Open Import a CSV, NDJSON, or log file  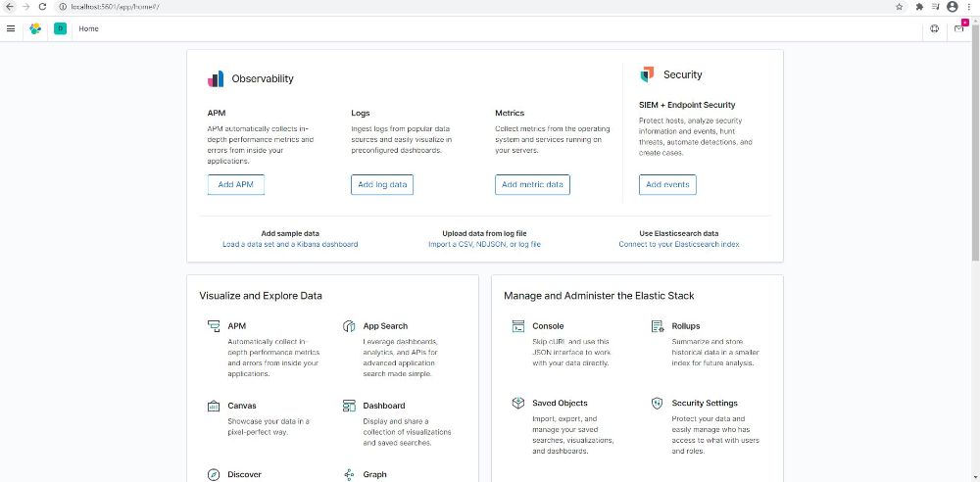(x=484, y=245)
